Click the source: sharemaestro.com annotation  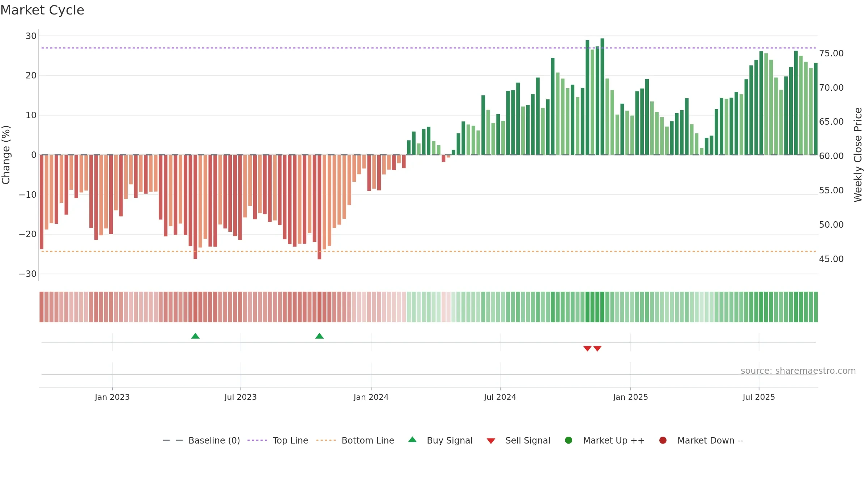[x=798, y=371]
